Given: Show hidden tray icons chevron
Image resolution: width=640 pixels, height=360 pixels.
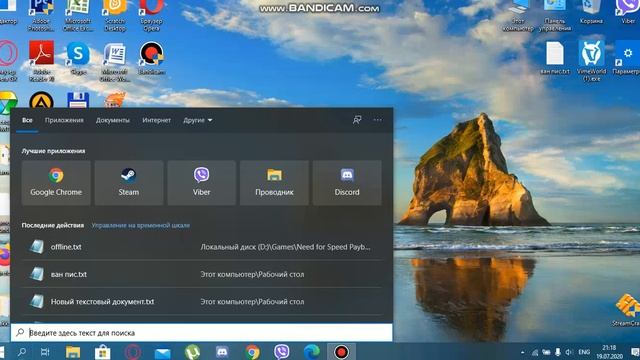Looking at the screenshot, I should coord(522,352).
